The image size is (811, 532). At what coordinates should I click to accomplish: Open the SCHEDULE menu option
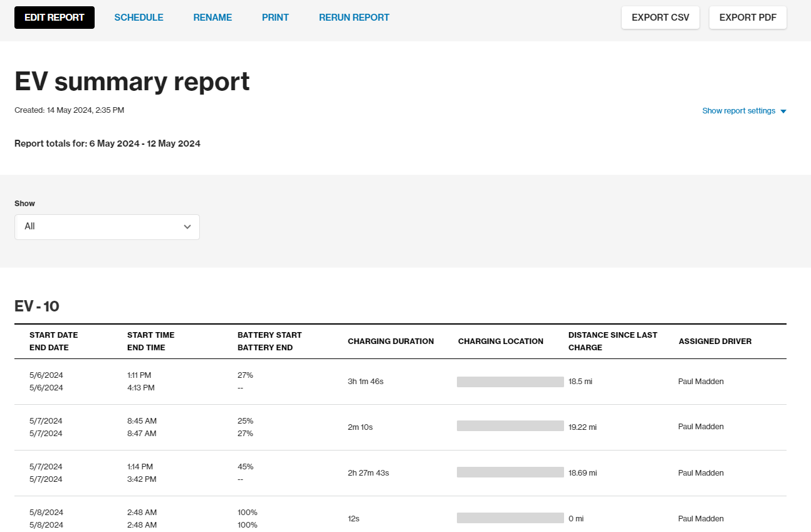point(139,18)
